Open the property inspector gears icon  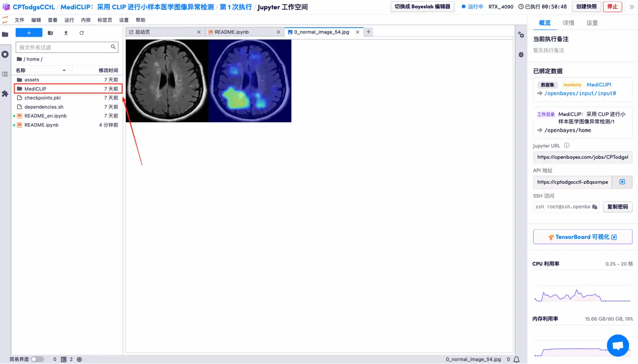coord(521,35)
